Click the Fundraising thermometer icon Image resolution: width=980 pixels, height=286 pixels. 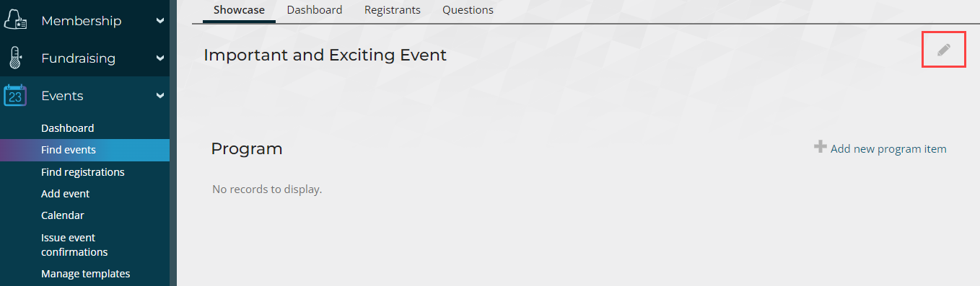click(x=15, y=58)
